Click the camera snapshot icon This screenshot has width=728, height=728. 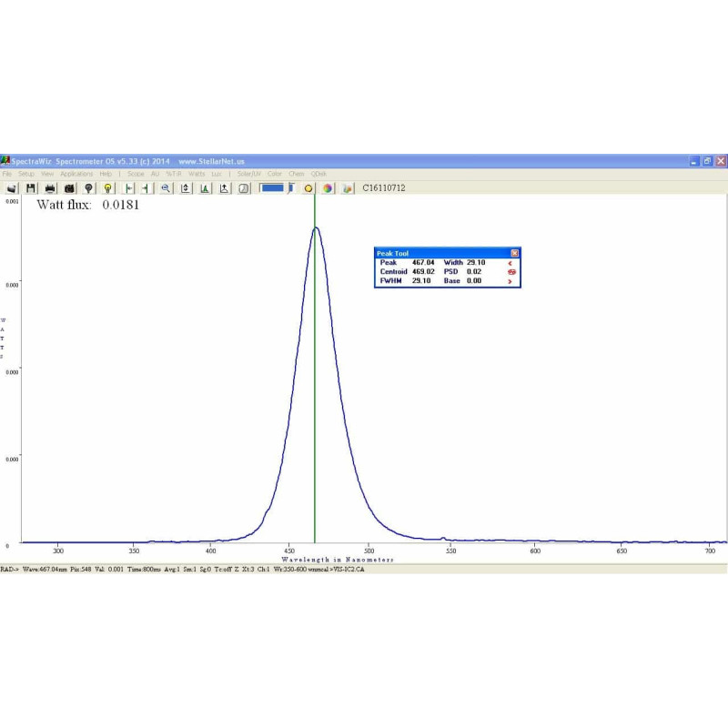coord(68,188)
